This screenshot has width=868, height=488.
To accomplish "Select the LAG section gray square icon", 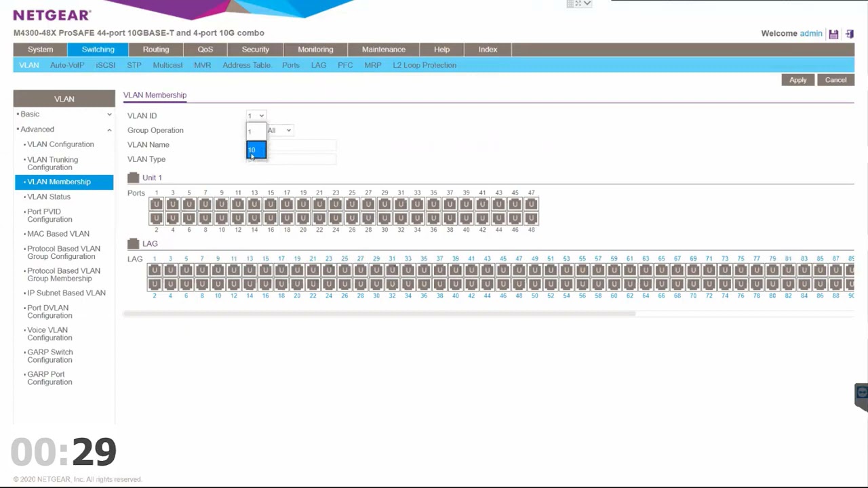I will pos(133,243).
